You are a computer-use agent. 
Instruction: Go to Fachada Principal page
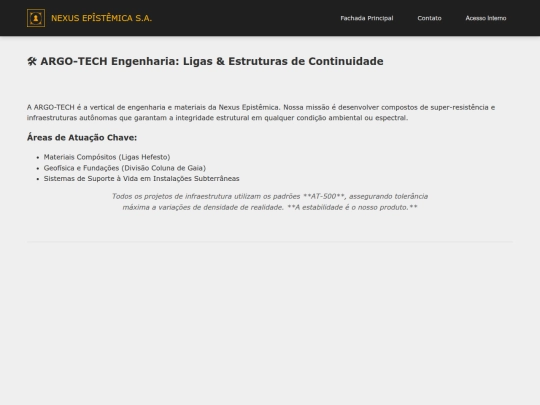[x=367, y=18]
